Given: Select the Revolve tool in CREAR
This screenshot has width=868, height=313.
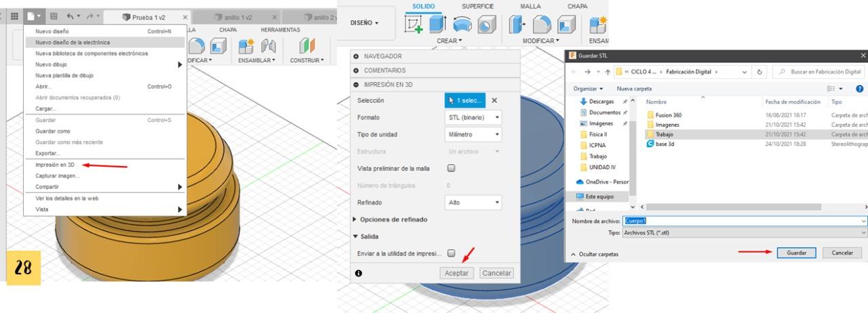Looking at the screenshot, I should pyautogui.click(x=462, y=24).
